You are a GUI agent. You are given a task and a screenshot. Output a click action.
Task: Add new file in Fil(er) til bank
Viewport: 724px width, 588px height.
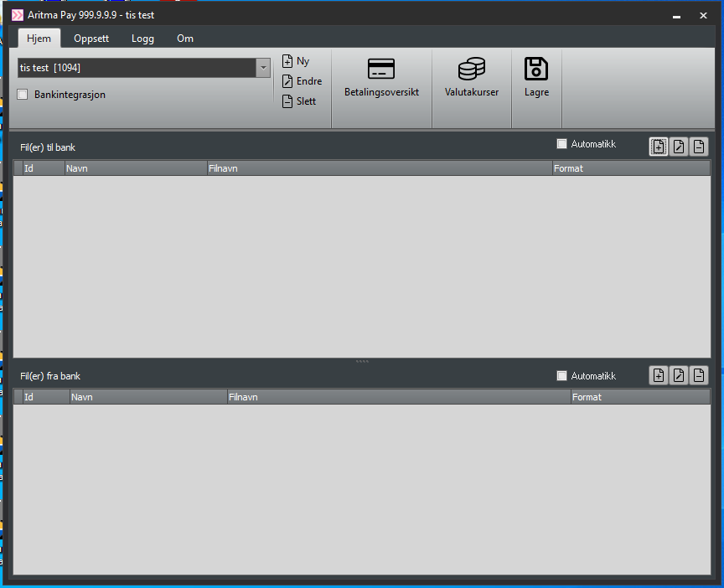[x=659, y=147]
